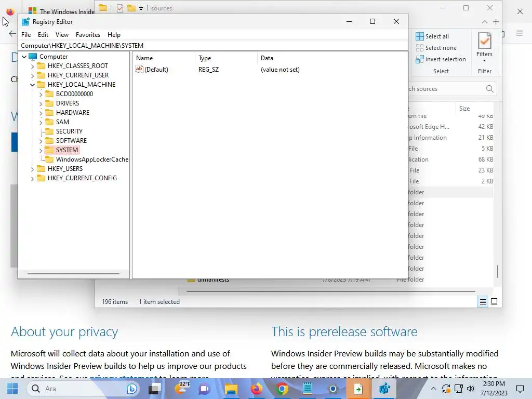Screen dimensions: 532x399
Task: Collapse the Computer tree node
Action: 24,57
